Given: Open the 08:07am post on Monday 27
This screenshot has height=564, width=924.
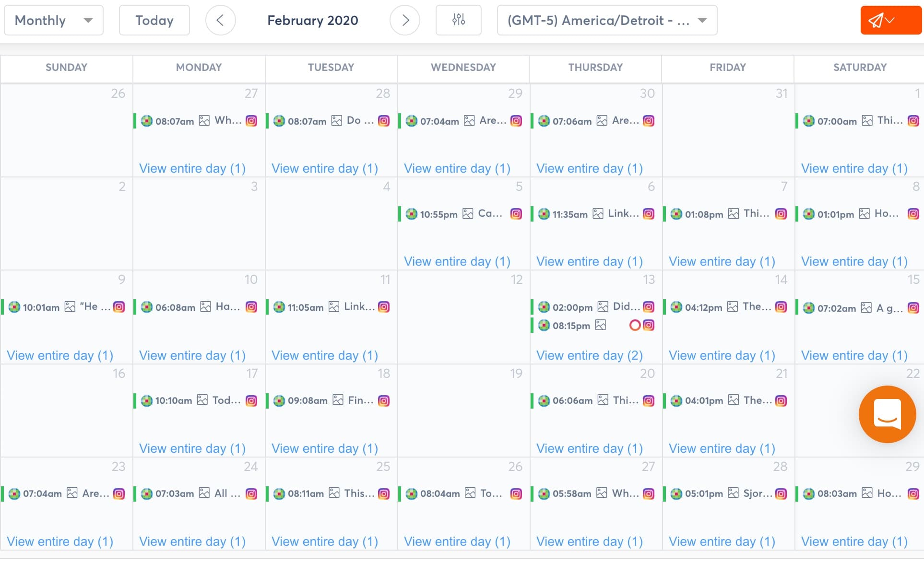Looking at the screenshot, I should 196,121.
